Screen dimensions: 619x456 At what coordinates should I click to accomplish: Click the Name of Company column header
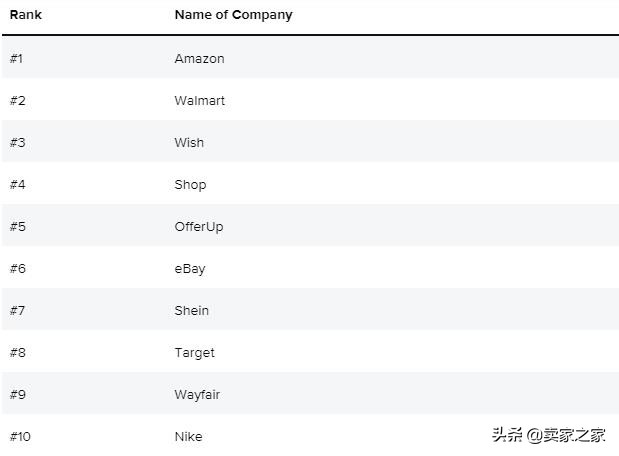tap(233, 15)
